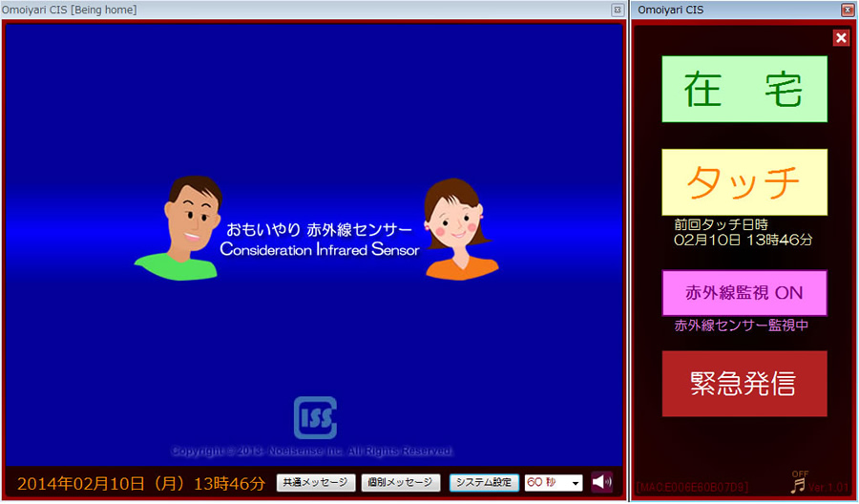Toggle the green 在宅 status button

tap(744, 89)
